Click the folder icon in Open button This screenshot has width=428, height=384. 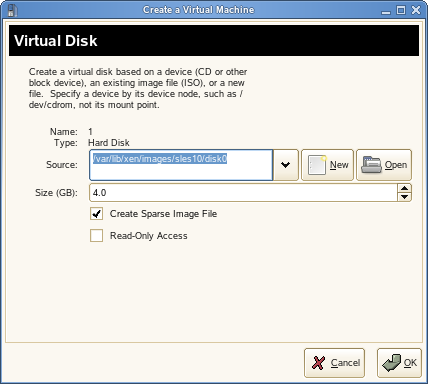click(x=371, y=165)
